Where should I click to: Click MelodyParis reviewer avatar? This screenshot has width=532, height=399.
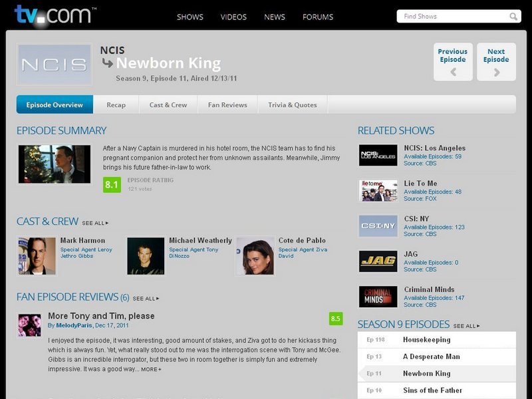click(29, 325)
